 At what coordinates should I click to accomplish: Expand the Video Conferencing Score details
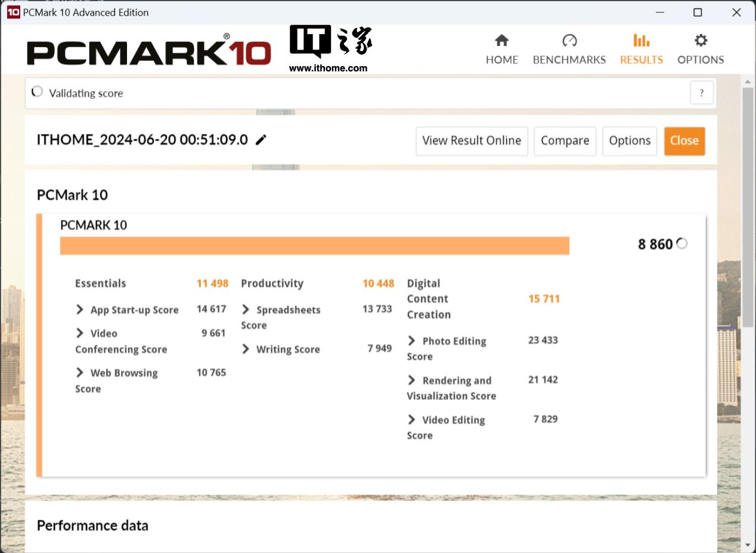[x=80, y=333]
